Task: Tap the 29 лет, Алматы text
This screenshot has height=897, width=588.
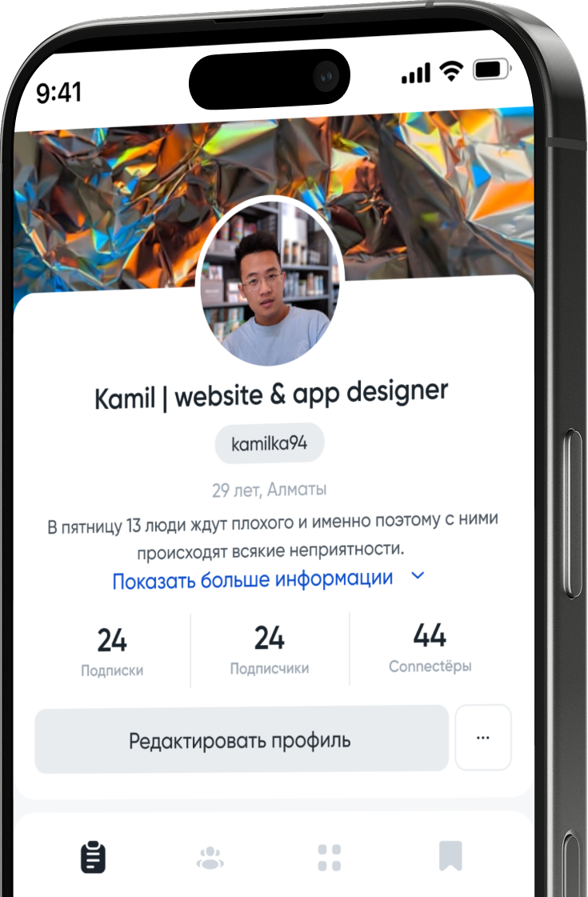Action: click(270, 490)
